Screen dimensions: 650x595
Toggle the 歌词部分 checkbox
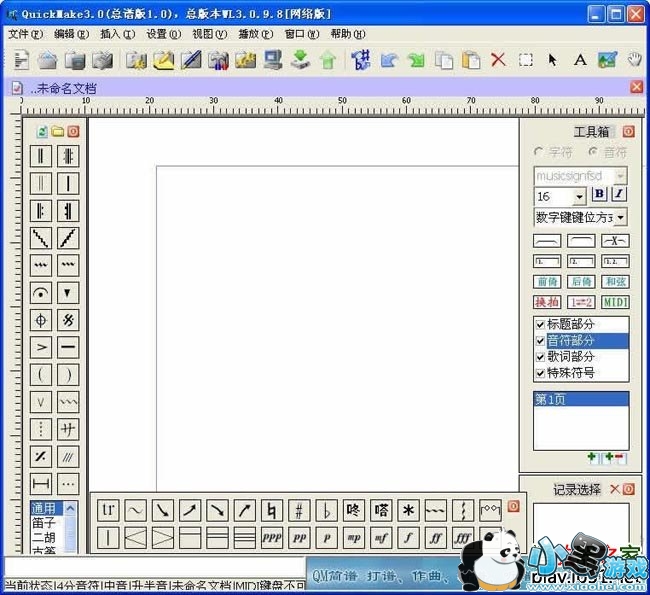pyautogui.click(x=540, y=357)
